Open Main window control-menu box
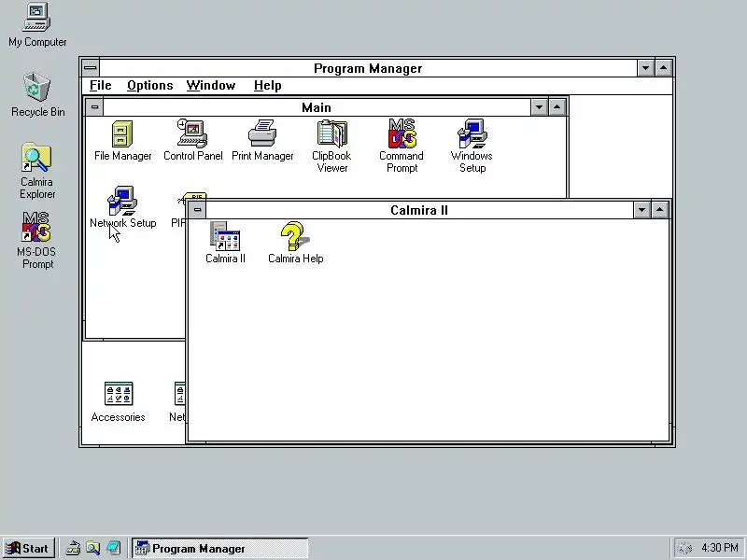Image resolution: width=747 pixels, height=560 pixels. point(94,107)
